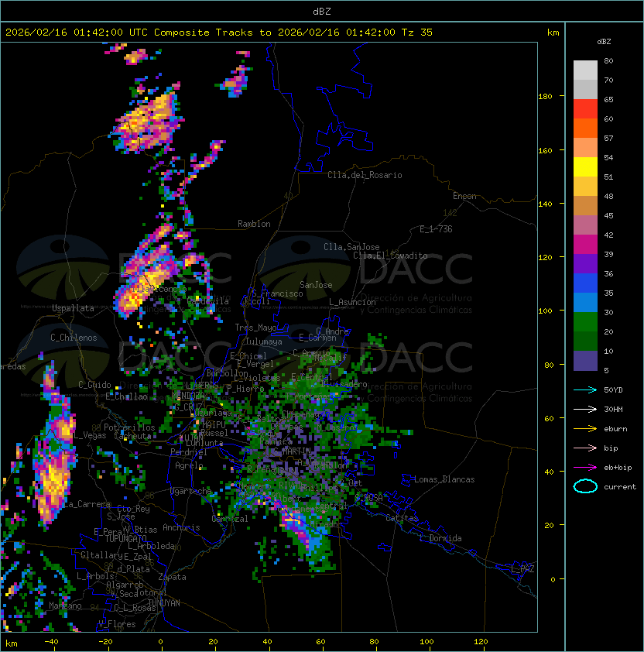Viewport: 644px width, 652px height.
Task: Click the 'current' label in legend
Action: pos(620,486)
